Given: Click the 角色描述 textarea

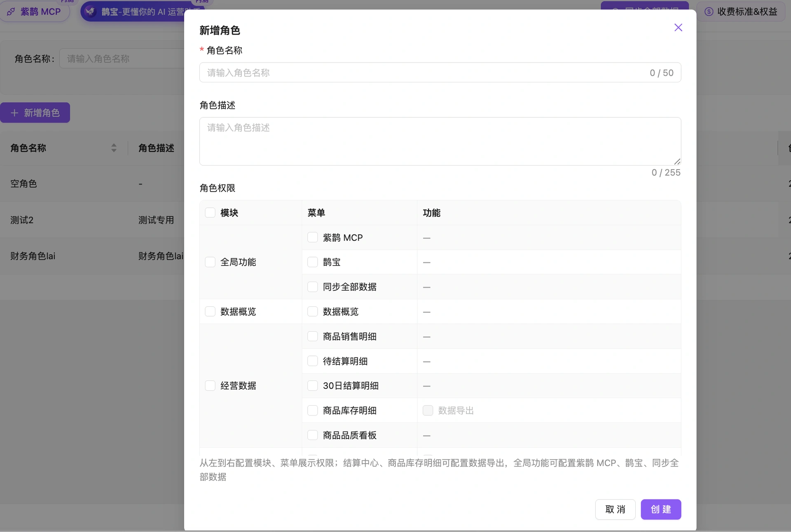Looking at the screenshot, I should (440, 141).
